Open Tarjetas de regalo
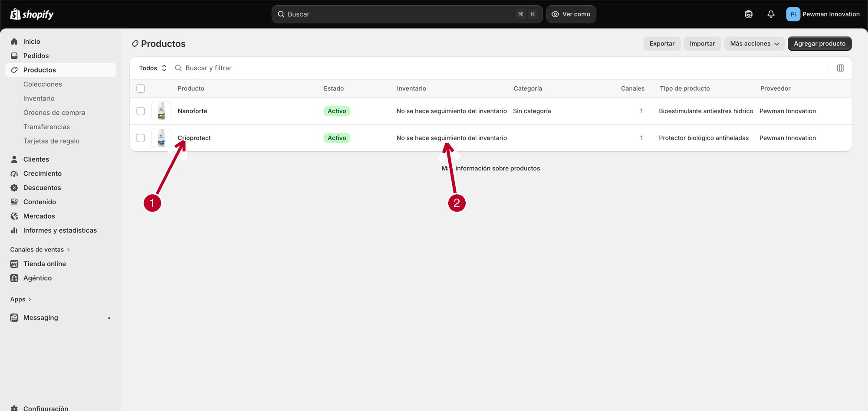The width and height of the screenshot is (868, 411). [x=51, y=141]
